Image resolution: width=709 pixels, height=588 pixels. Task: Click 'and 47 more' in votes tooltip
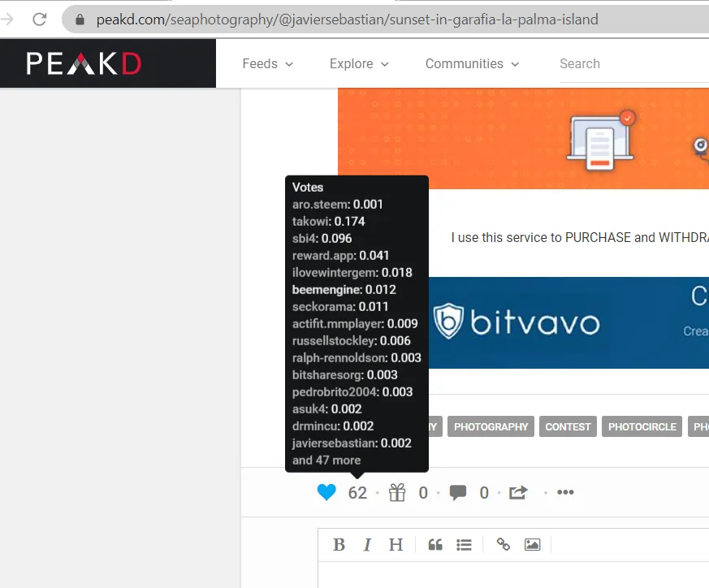pyautogui.click(x=326, y=460)
